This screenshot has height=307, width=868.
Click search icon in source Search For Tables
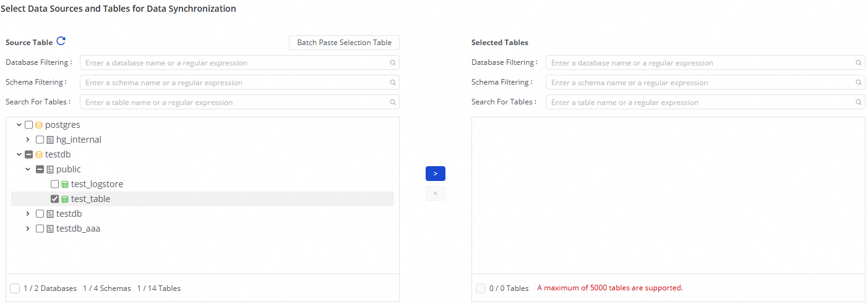392,103
